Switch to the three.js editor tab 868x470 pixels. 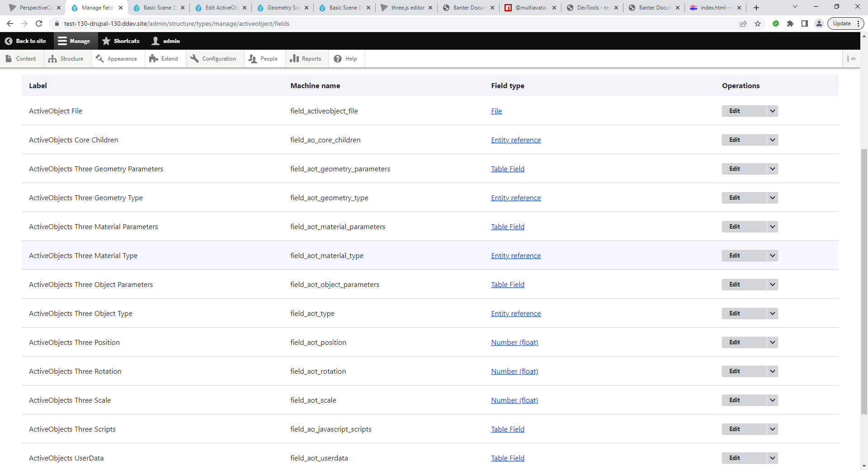coord(406,8)
